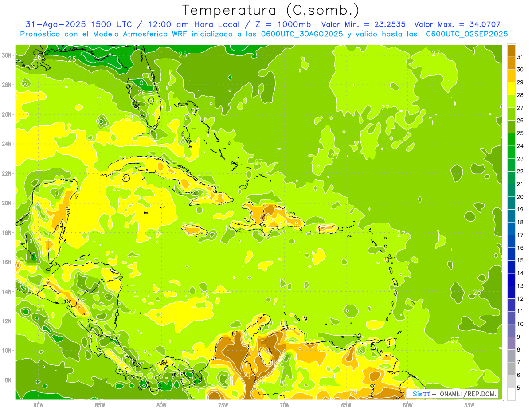Click the color legend label '7'
The width and height of the screenshot is (532, 411).
[519, 362]
